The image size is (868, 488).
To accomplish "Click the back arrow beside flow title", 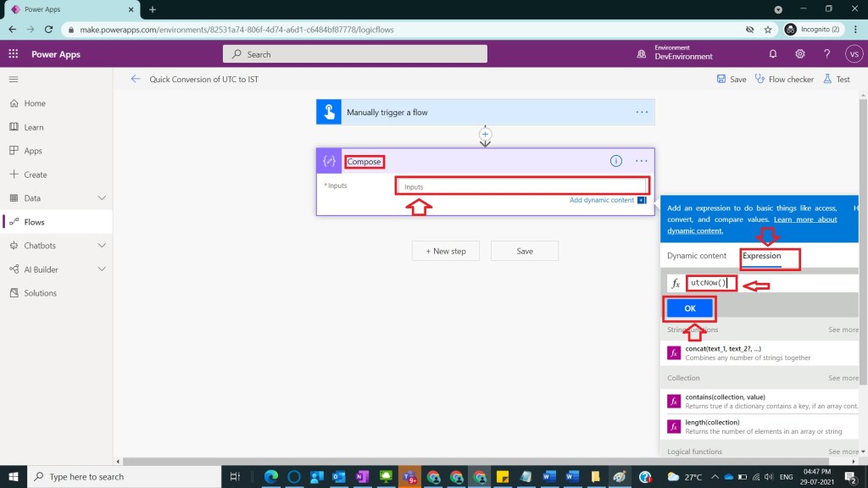I will pyautogui.click(x=136, y=79).
